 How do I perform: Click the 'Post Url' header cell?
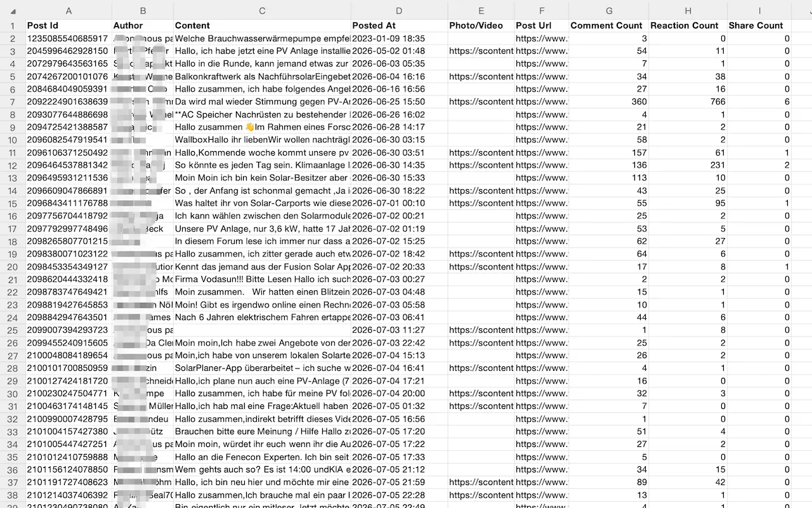[x=542, y=25]
